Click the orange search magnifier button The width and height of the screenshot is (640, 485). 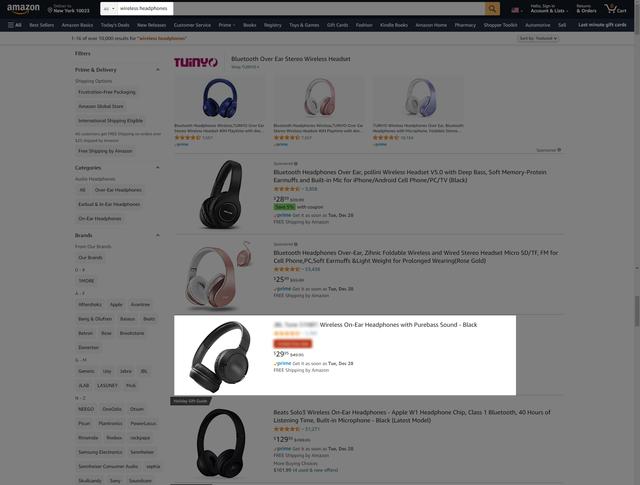(x=492, y=9)
